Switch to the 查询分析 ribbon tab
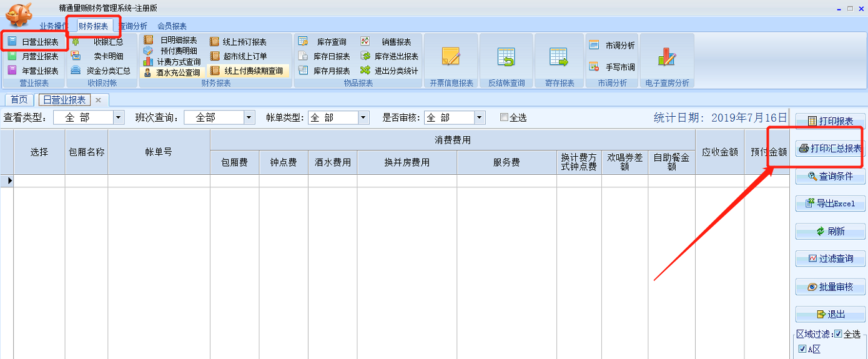The image size is (868, 359). [132, 26]
